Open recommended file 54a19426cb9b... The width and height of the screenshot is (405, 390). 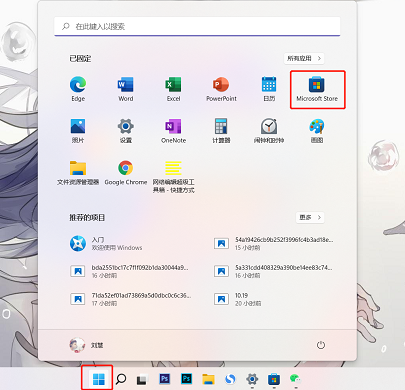point(274,244)
